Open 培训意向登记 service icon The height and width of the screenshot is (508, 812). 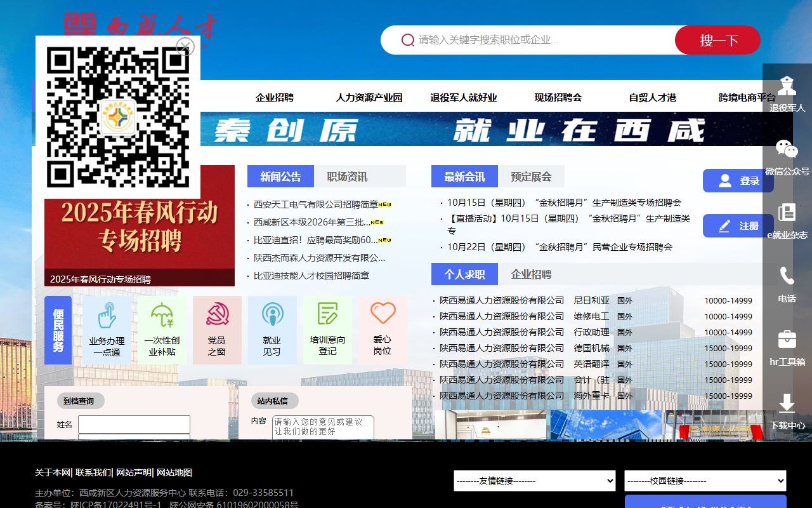coord(327,330)
